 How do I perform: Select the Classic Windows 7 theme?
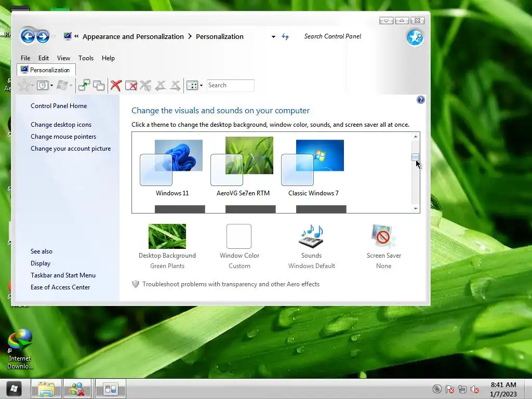[x=313, y=168]
